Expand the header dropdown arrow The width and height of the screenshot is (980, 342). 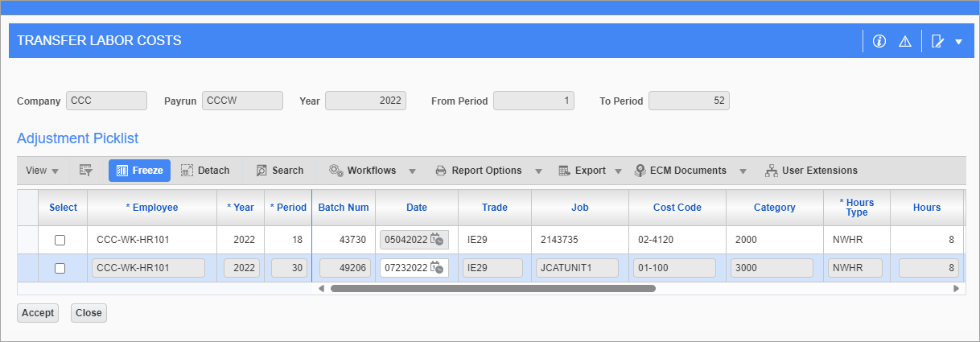click(x=958, y=42)
